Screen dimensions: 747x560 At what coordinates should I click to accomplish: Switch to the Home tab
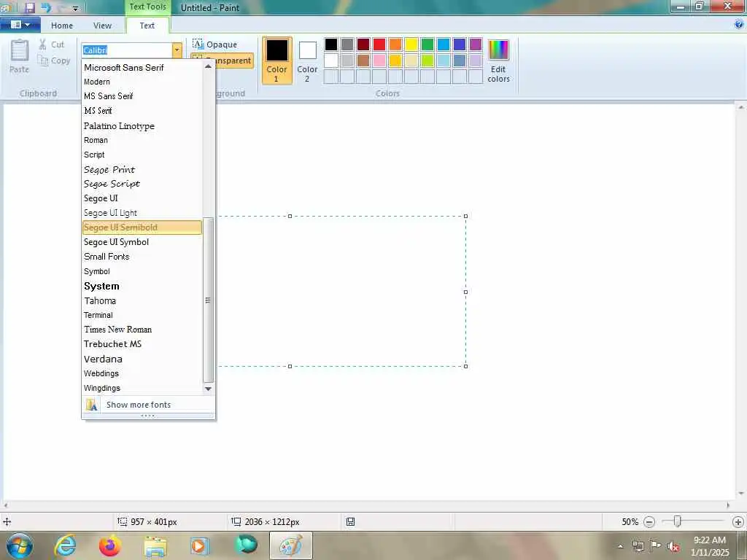[x=62, y=26]
